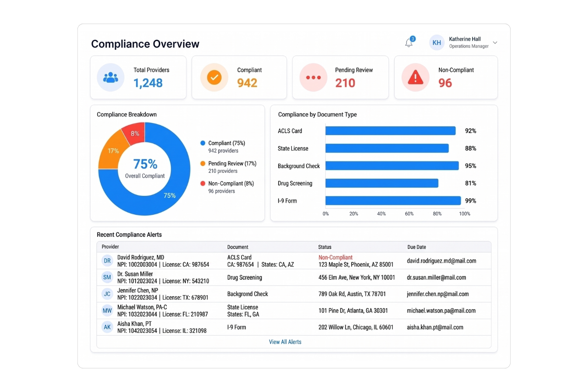This screenshot has height=392, width=588.
Task: Sort by the Status column header
Action: coord(325,247)
